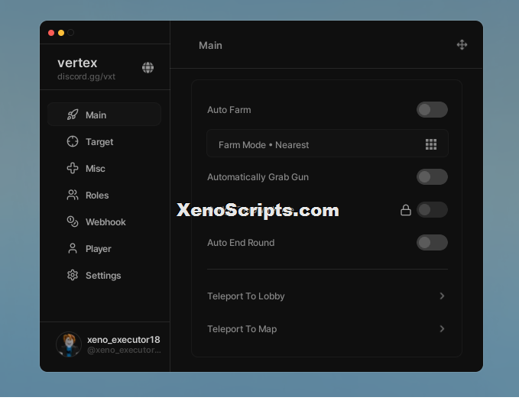Click the discord.gg/vxt link

click(x=86, y=76)
